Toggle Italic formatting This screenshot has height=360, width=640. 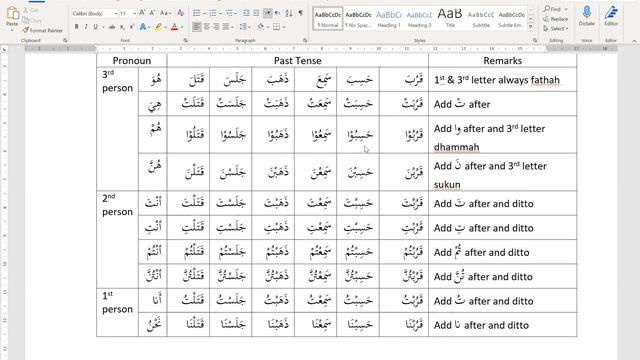(x=86, y=27)
